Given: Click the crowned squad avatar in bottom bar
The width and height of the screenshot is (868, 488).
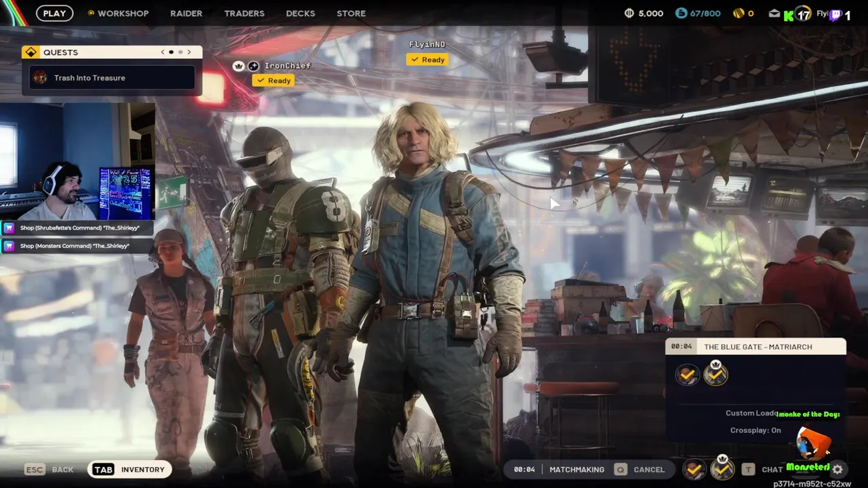Looking at the screenshot, I should tap(722, 468).
